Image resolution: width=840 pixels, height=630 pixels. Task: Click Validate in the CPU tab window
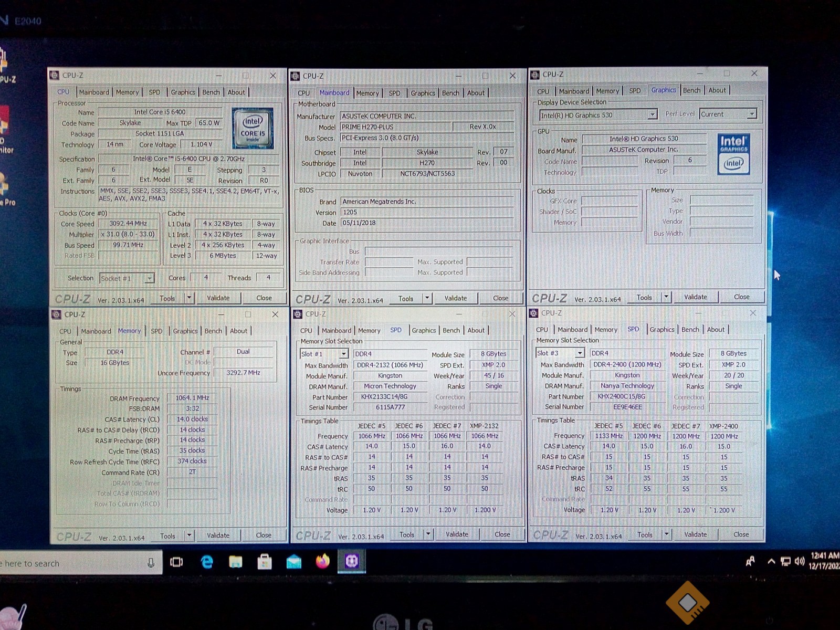(x=218, y=298)
